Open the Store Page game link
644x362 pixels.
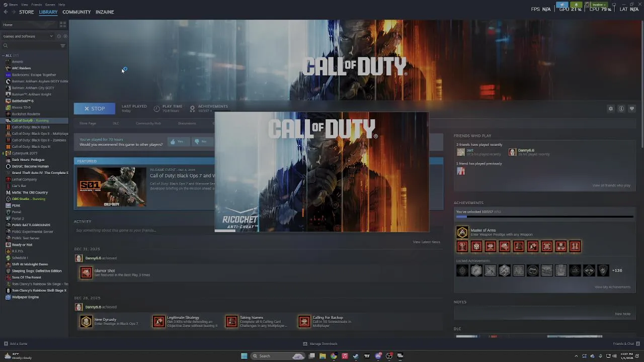point(88,123)
